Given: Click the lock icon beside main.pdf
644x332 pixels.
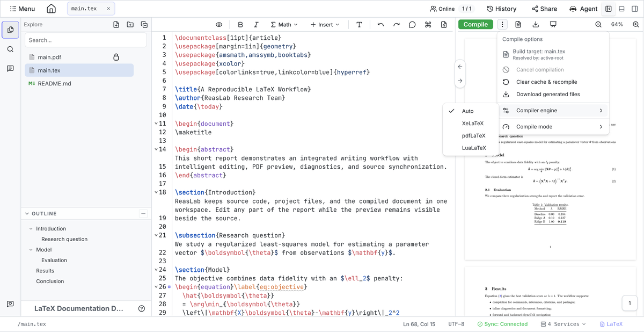Looking at the screenshot, I should click(x=115, y=57).
